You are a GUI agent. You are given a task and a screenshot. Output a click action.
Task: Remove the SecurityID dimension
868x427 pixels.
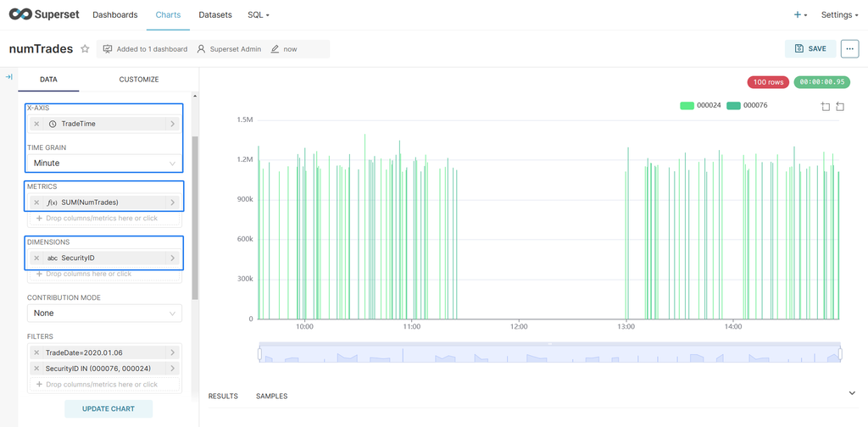(x=36, y=258)
